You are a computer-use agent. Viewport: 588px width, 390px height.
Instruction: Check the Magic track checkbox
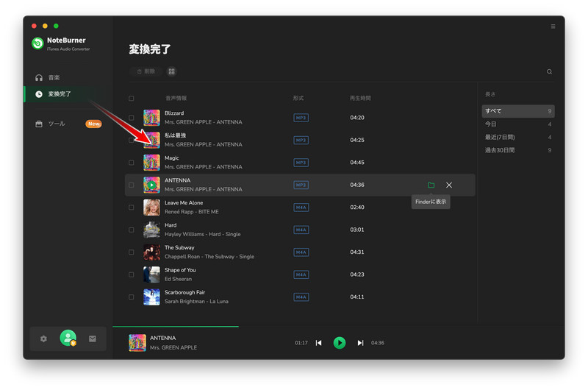click(x=132, y=163)
